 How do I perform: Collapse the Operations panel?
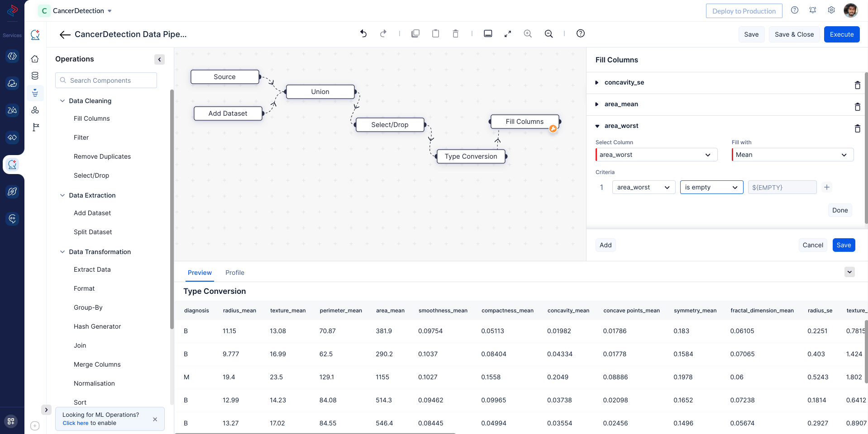tap(159, 59)
